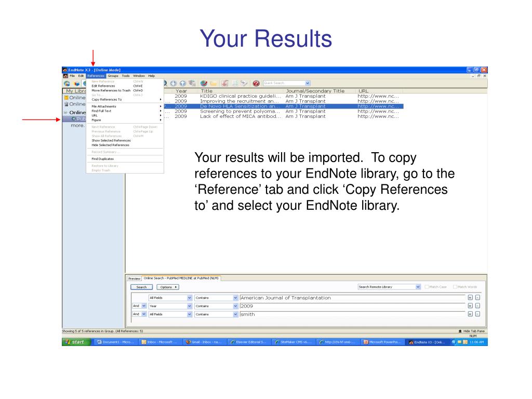532x399 pixels.
Task: Switch to Microsoft PowerPoint in taskbar
Action: [x=382, y=342]
